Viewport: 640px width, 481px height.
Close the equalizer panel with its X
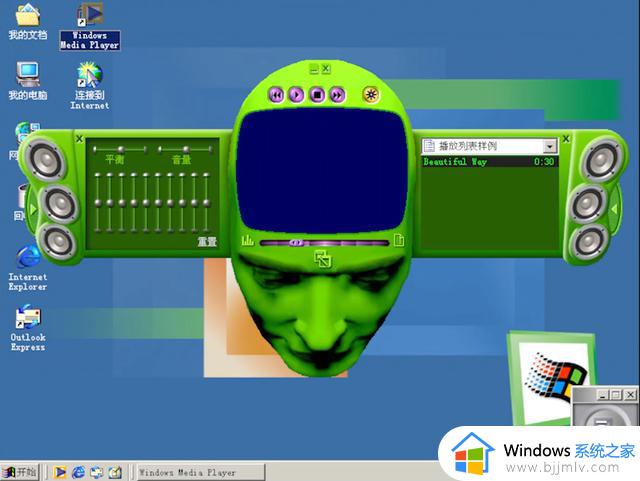point(80,139)
